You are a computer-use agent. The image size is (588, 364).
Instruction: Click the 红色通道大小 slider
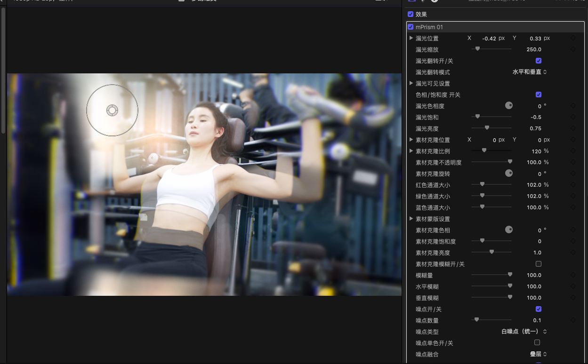[491, 184]
